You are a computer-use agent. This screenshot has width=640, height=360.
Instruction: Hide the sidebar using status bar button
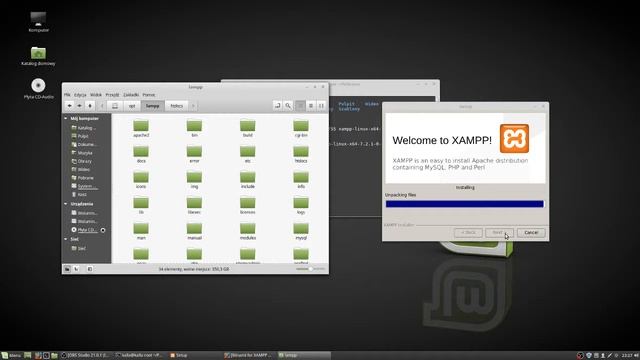pyautogui.click(x=90, y=269)
